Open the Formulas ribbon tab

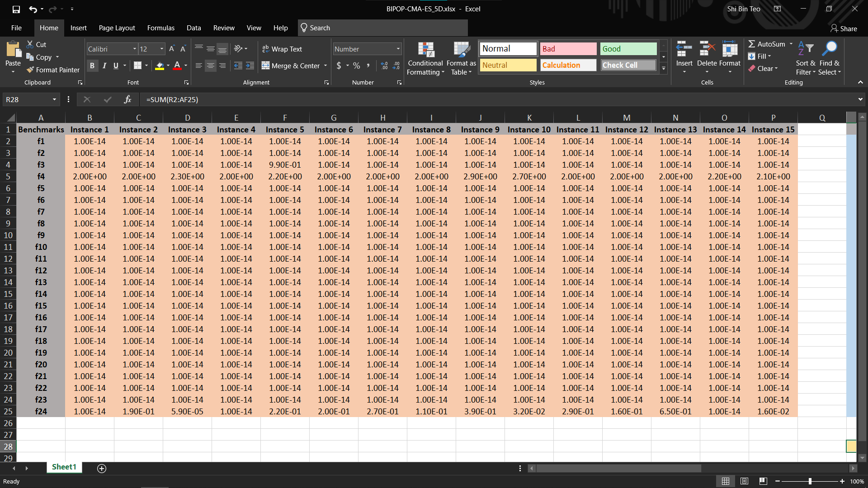pyautogui.click(x=160, y=28)
